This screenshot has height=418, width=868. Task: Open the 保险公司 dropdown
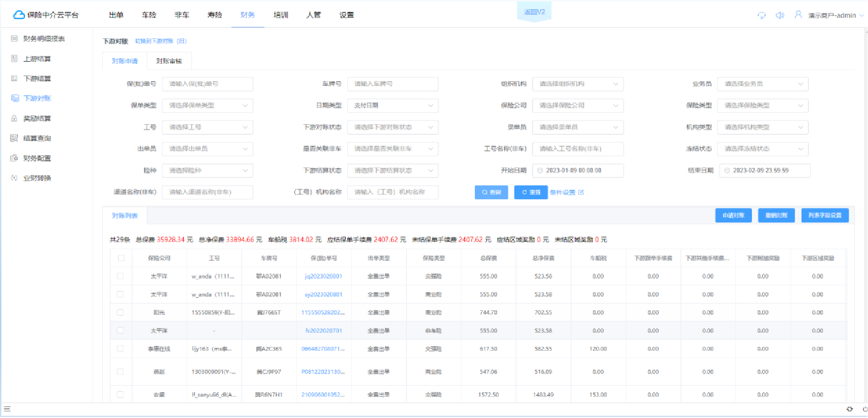(578, 105)
